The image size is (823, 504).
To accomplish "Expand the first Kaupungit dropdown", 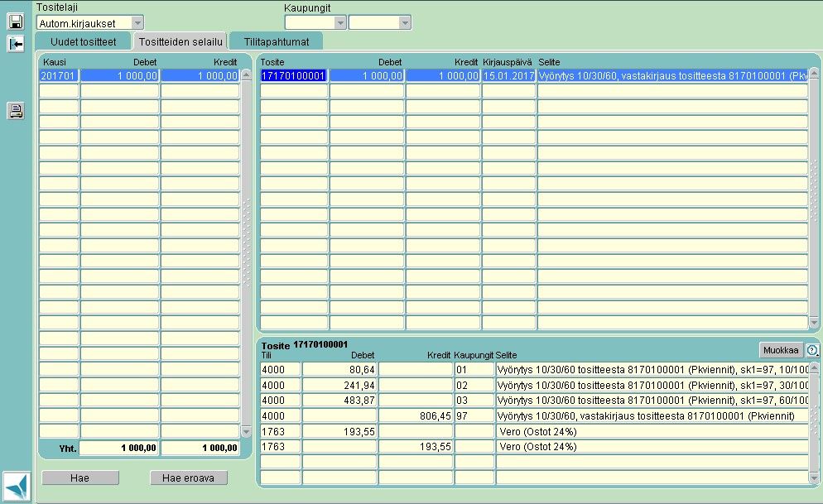I will [340, 22].
